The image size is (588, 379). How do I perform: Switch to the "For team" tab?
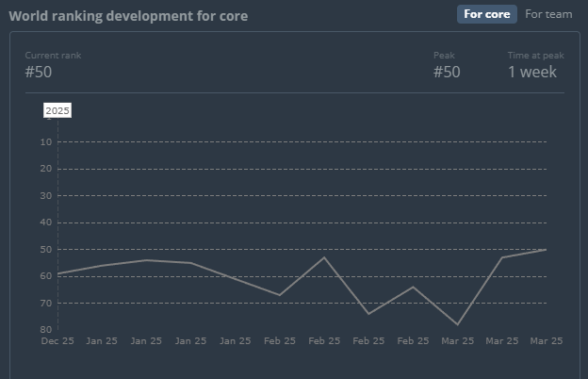coord(548,14)
